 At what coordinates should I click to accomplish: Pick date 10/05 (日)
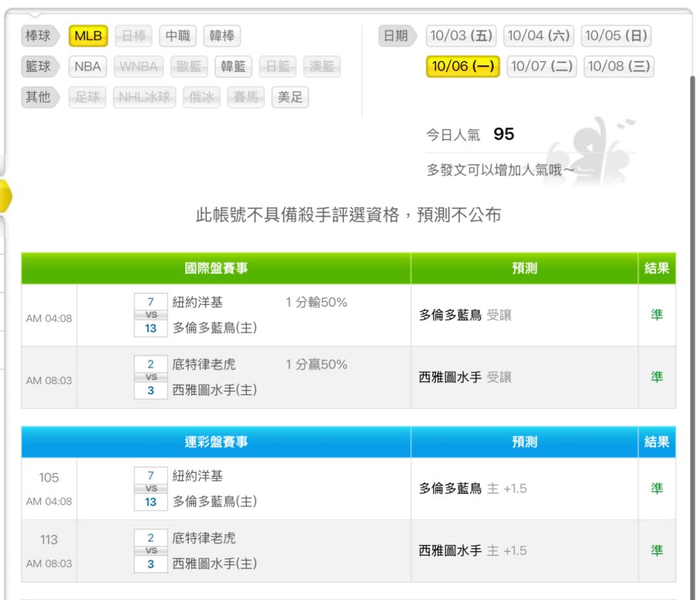pos(616,36)
